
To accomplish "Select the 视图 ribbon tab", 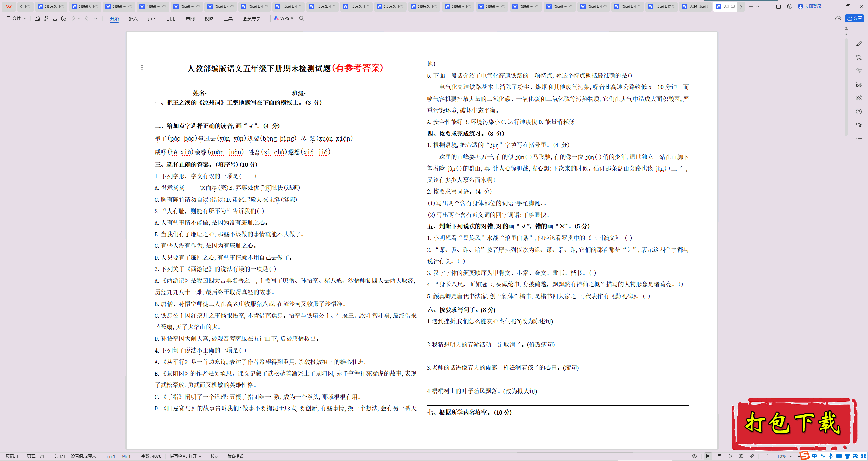I will (209, 19).
